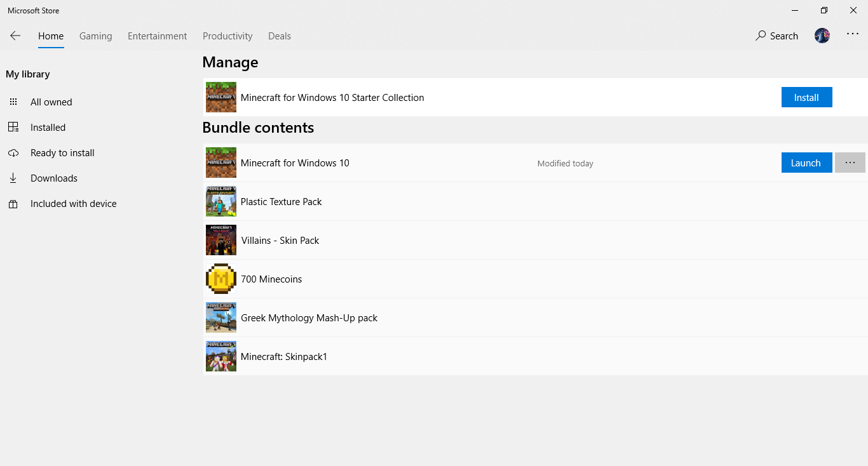The width and height of the screenshot is (868, 466).
Task: Click the Ready to install cloud icon
Action: [13, 153]
